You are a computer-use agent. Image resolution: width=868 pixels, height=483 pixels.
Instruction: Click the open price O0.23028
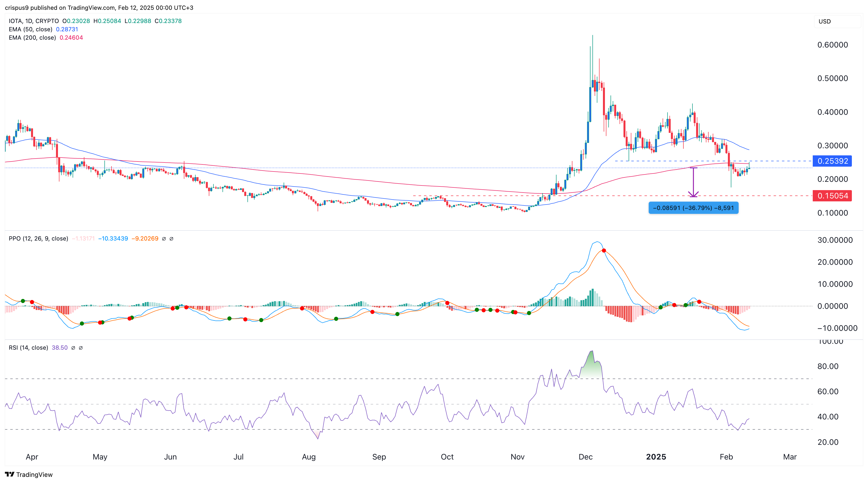point(76,21)
